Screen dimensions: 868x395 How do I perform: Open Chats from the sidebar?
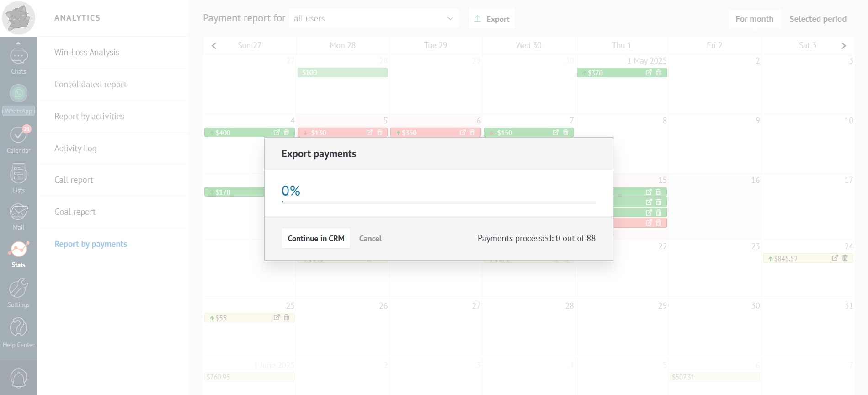pos(18,60)
